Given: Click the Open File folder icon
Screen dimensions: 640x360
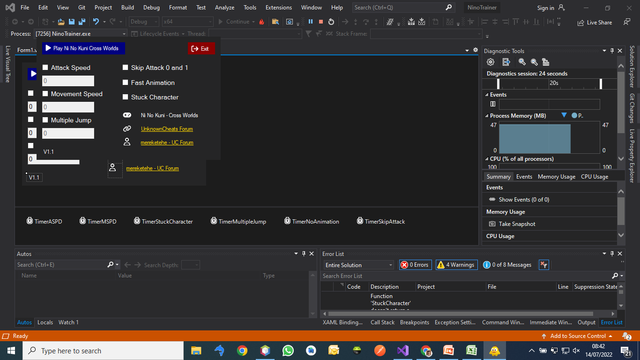Looking at the screenshot, I should point(61,22).
